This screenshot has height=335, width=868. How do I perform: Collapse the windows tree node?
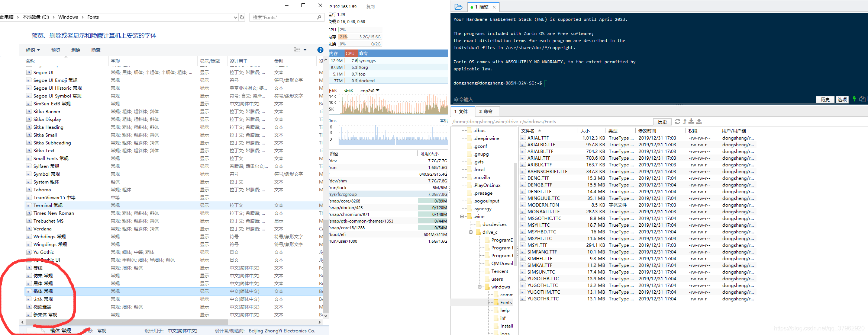coord(480,287)
